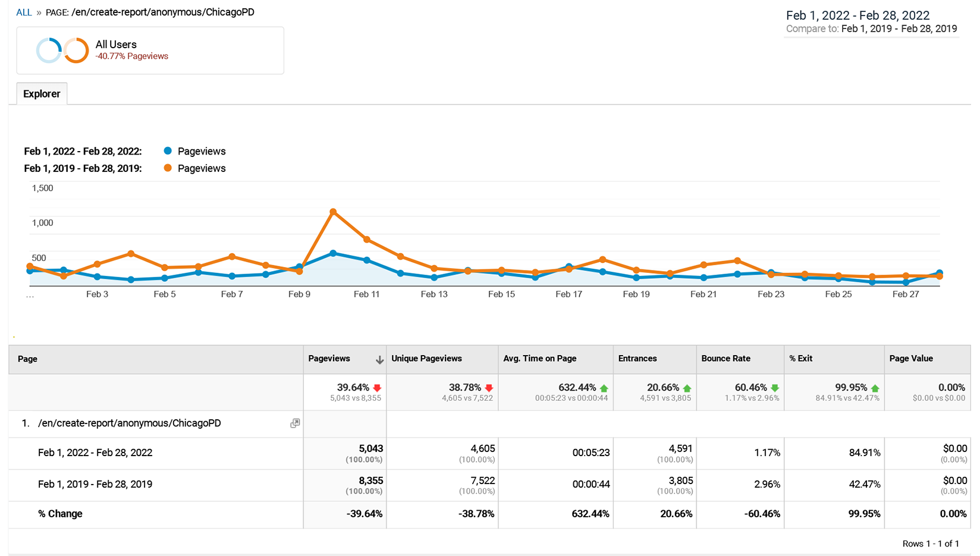
Task: Click the -40.77% Pageviews text
Action: coord(132,56)
